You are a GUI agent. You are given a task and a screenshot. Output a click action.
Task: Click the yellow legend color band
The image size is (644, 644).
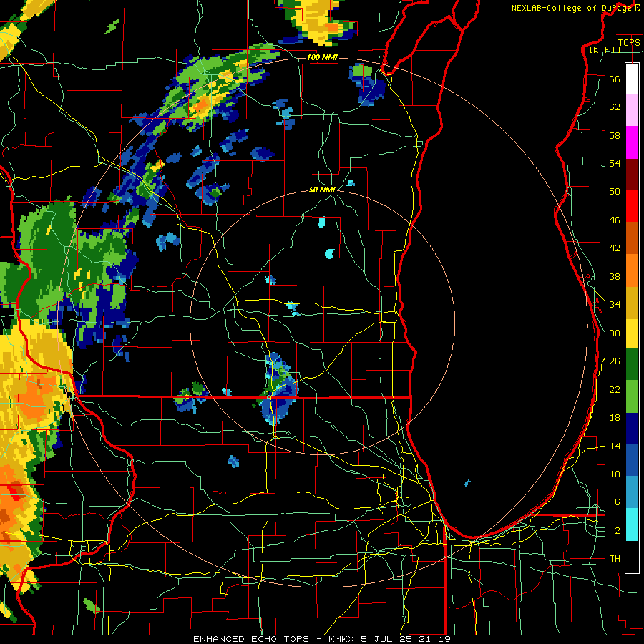coord(632,333)
